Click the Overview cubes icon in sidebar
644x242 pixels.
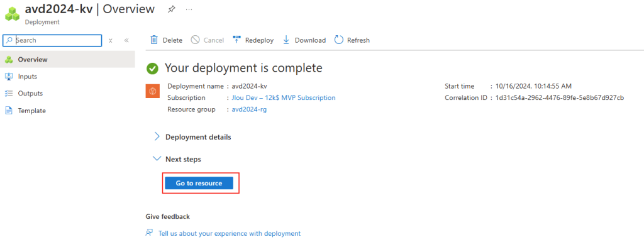9,60
